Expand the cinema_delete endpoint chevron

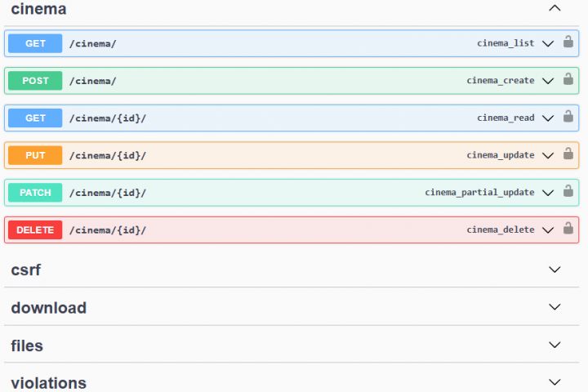pyautogui.click(x=548, y=230)
